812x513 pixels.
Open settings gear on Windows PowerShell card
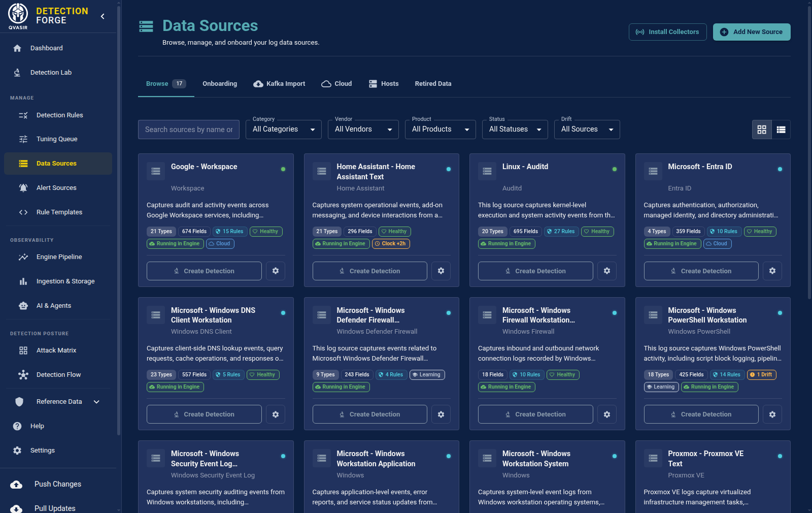pyautogui.click(x=772, y=414)
